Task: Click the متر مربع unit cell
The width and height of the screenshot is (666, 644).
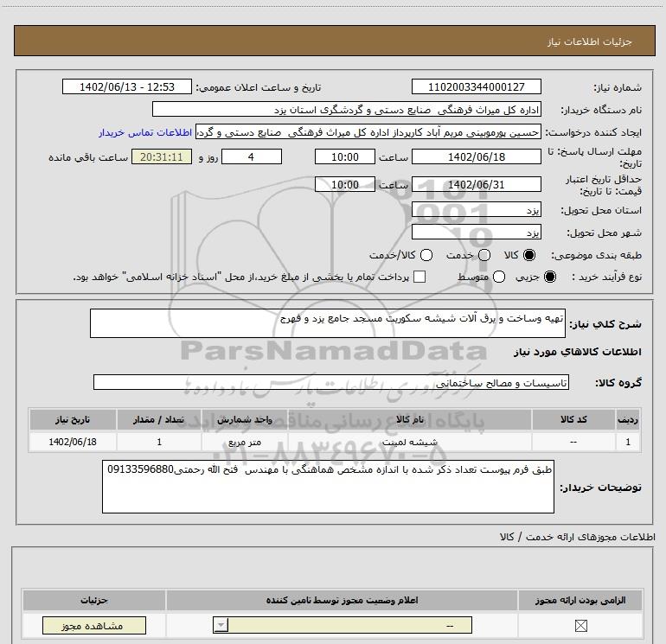Action: click(x=244, y=442)
